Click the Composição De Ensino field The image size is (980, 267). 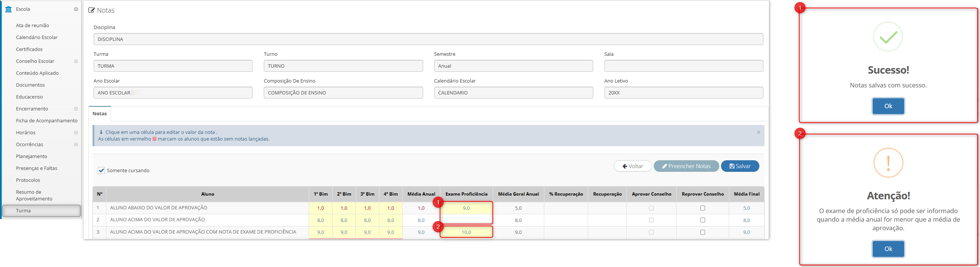pos(343,93)
